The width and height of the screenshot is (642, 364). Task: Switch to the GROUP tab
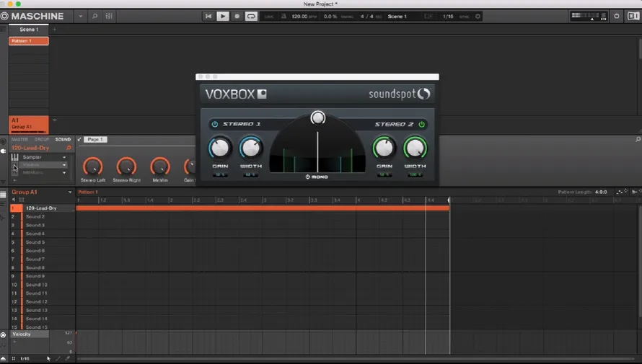(42, 139)
